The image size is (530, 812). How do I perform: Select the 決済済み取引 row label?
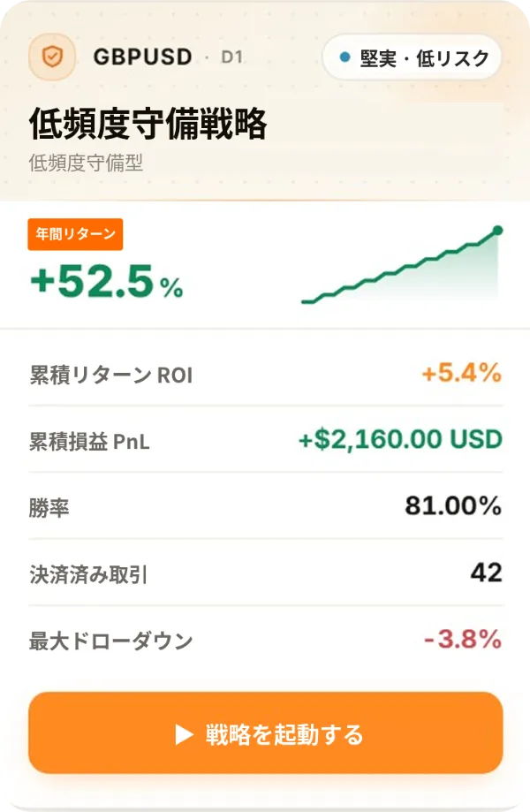88,575
